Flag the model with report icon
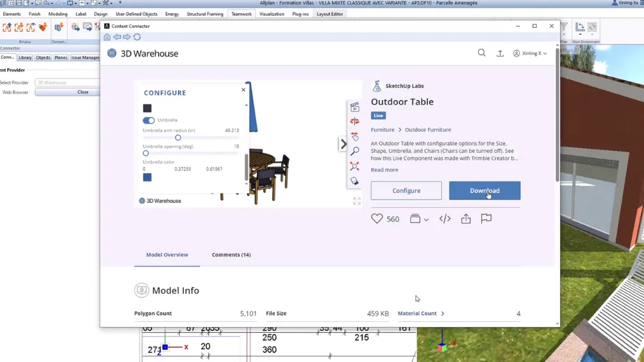Viewport: 644px width, 362px height. coord(486,219)
